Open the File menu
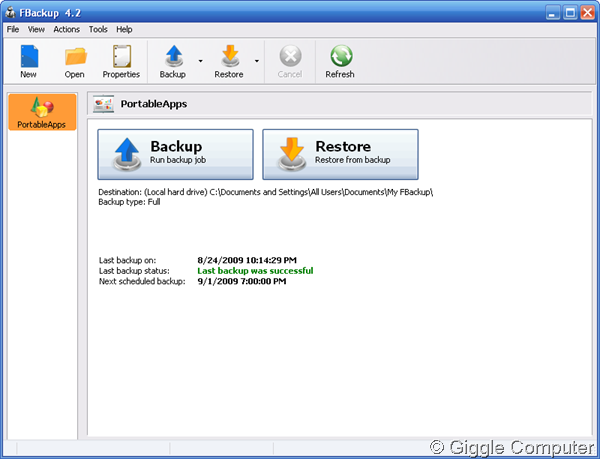 coord(13,29)
